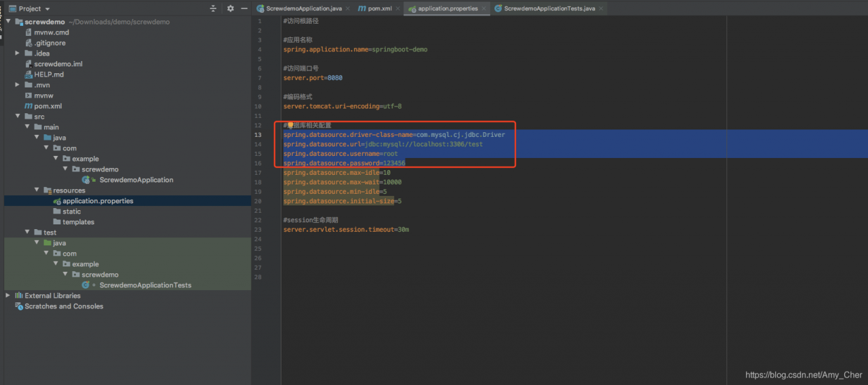Viewport: 868px width, 385px height.
Task: Open Project panel settings gear
Action: pyautogui.click(x=230, y=9)
